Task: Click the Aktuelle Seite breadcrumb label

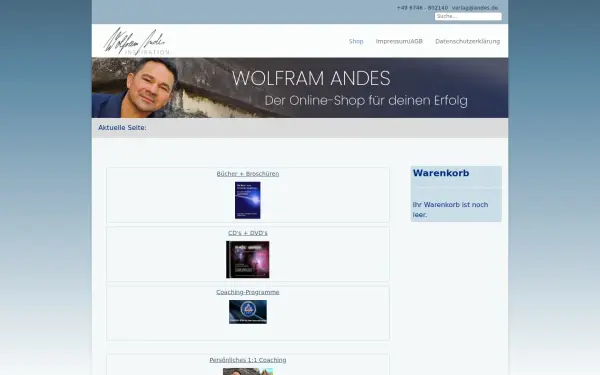Action: [x=122, y=128]
